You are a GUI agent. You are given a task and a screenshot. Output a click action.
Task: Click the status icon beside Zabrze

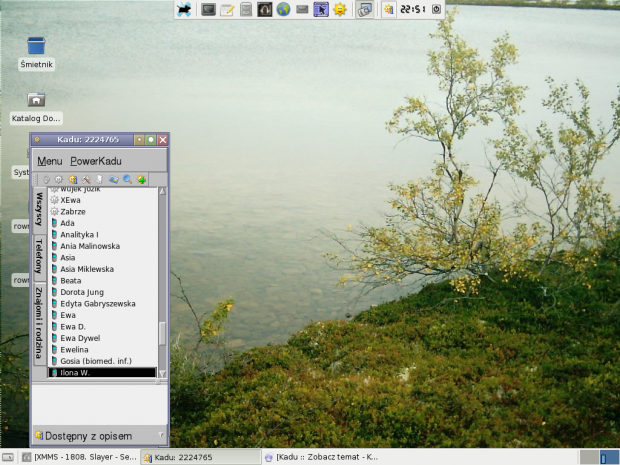pyautogui.click(x=55, y=212)
